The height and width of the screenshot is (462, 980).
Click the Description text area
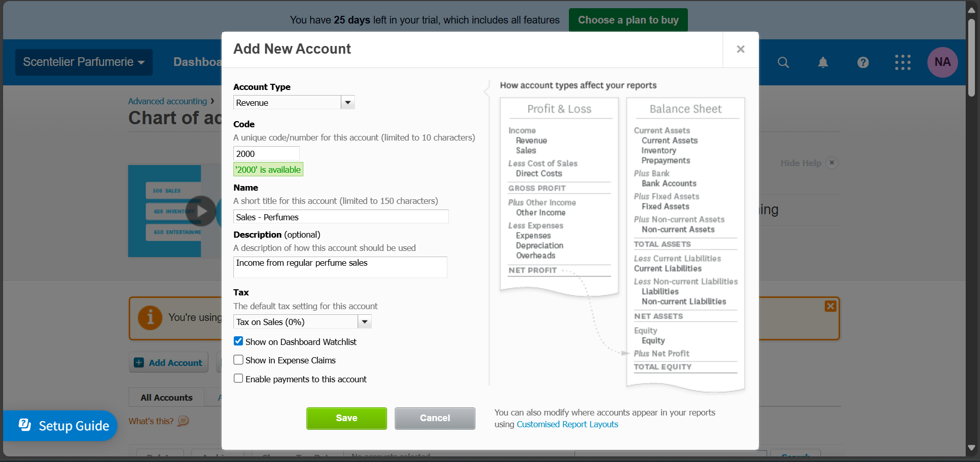click(341, 267)
